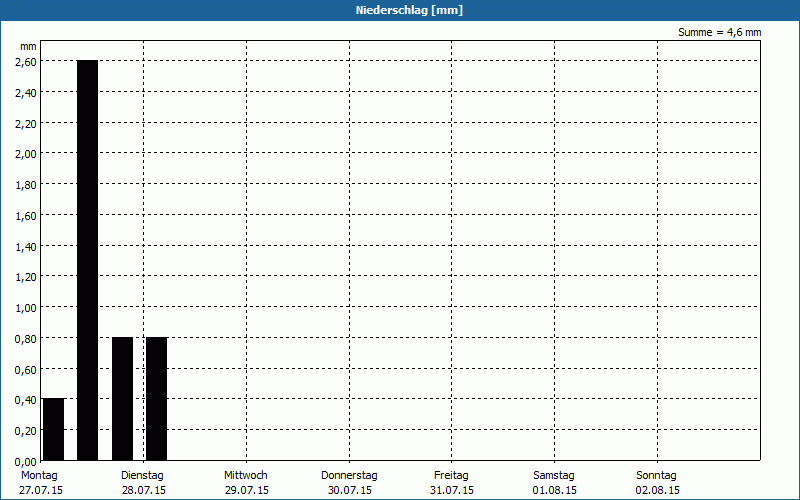
Task: Click the date 02.08.15
Action: 658,490
